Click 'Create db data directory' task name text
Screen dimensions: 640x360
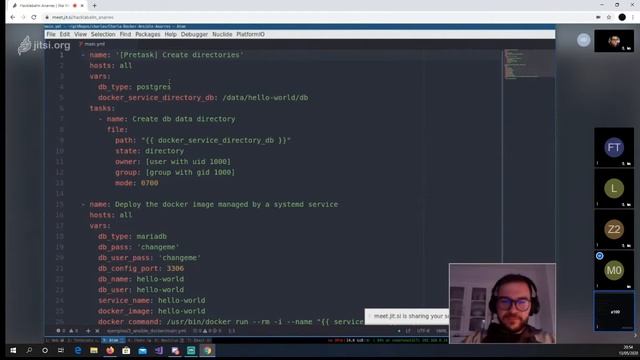pos(184,119)
